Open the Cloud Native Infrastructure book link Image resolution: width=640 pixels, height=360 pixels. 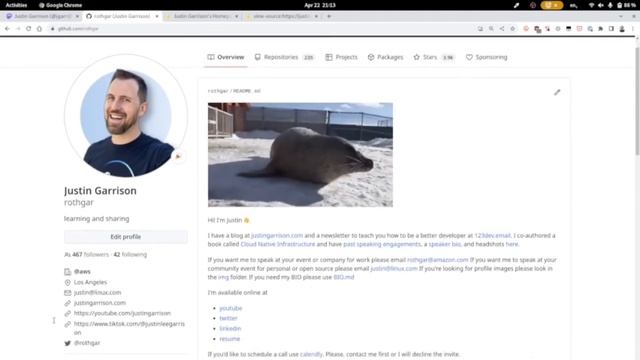point(278,244)
